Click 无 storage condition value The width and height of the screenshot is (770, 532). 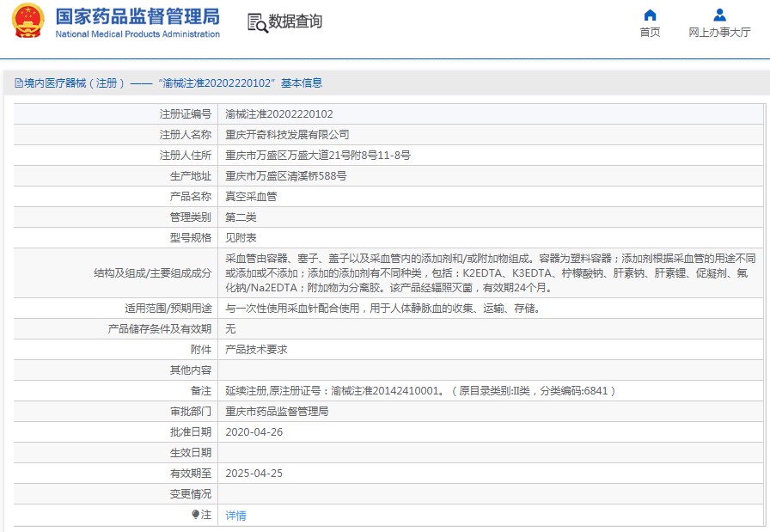point(230,329)
